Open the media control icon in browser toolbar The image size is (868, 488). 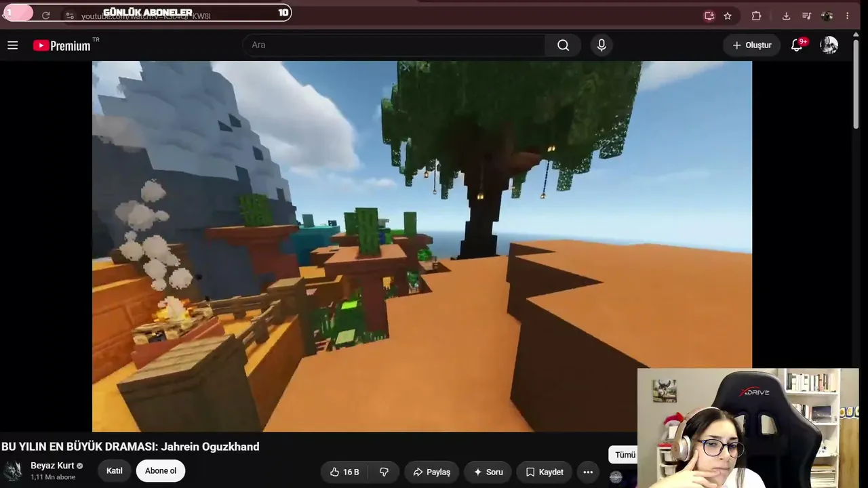806,16
